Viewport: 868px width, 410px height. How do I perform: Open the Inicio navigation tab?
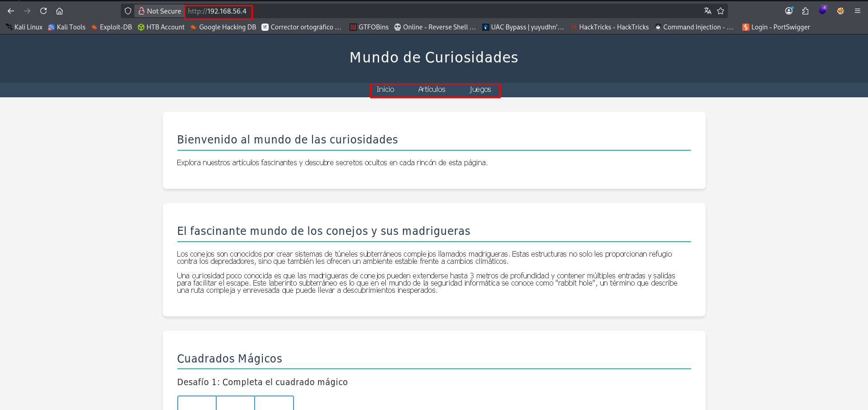(385, 90)
